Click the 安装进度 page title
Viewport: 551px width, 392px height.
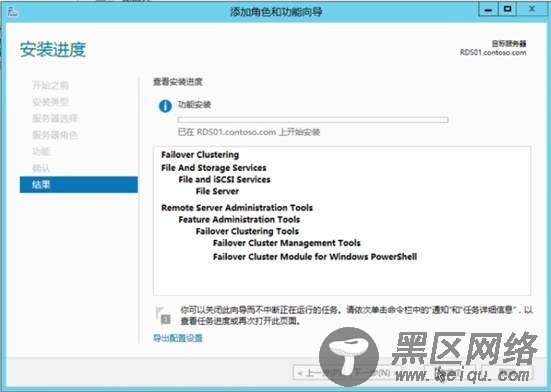[x=53, y=50]
